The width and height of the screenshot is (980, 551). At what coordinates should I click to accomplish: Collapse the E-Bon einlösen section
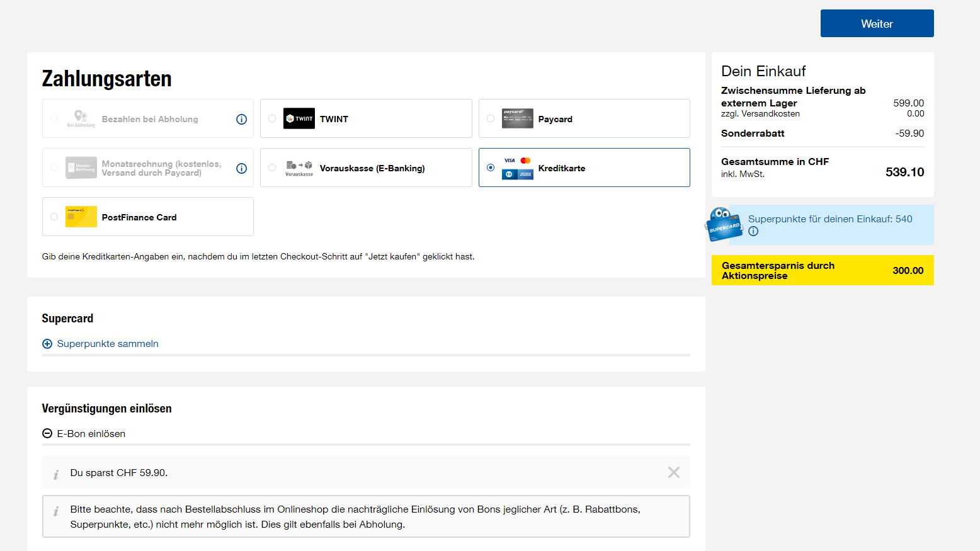pyautogui.click(x=47, y=433)
